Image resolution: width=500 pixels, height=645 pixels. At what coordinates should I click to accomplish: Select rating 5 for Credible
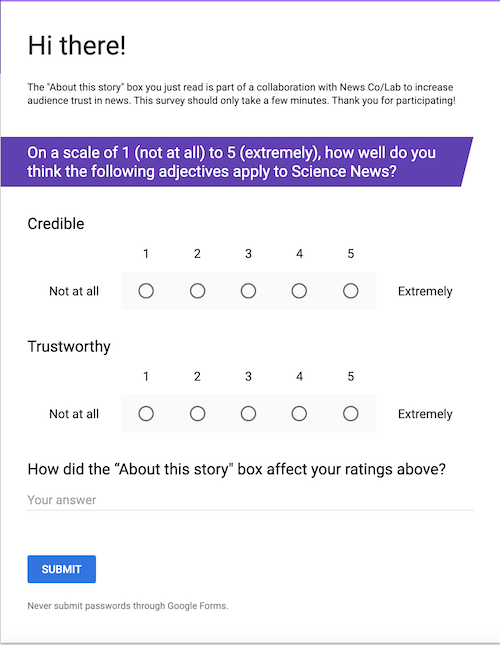pyautogui.click(x=351, y=291)
